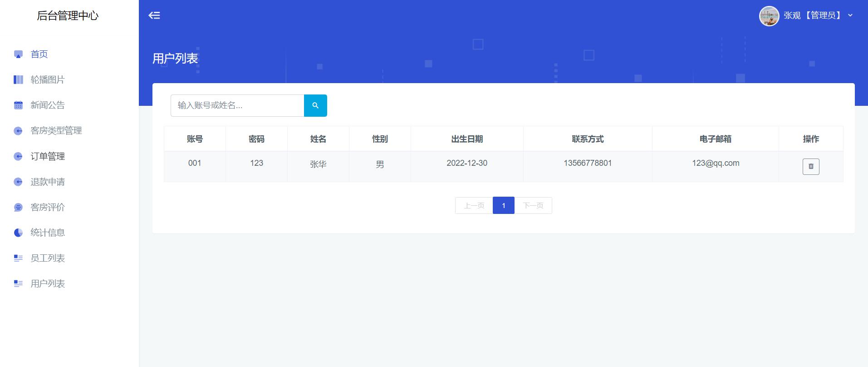Click the 姓名 column header
868x367 pixels.
pyautogui.click(x=318, y=139)
